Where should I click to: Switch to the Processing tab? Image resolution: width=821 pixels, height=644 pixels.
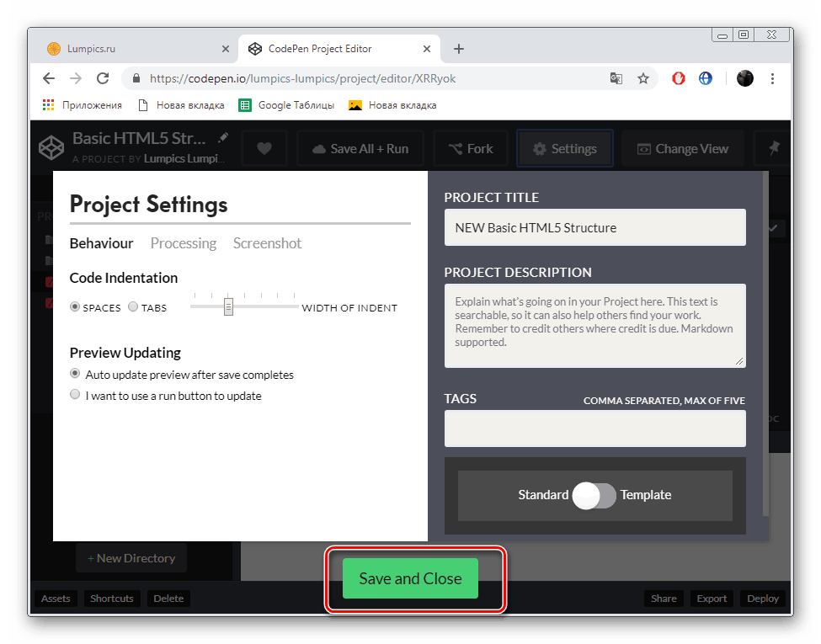183,243
